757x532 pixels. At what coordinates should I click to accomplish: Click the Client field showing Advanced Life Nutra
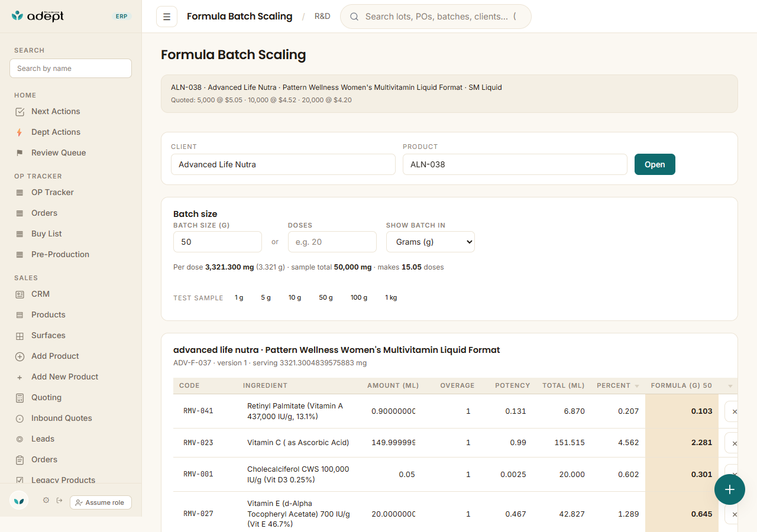[x=283, y=164]
